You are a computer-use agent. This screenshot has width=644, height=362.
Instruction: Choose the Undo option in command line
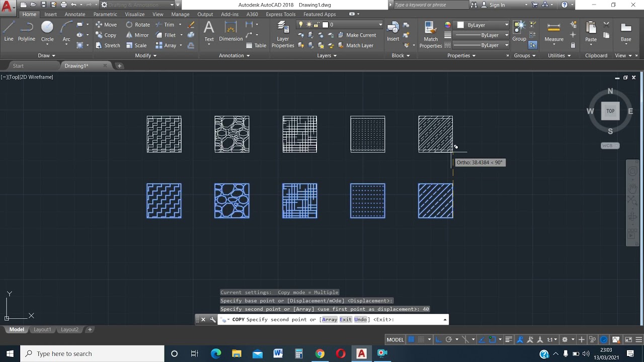(x=360, y=319)
